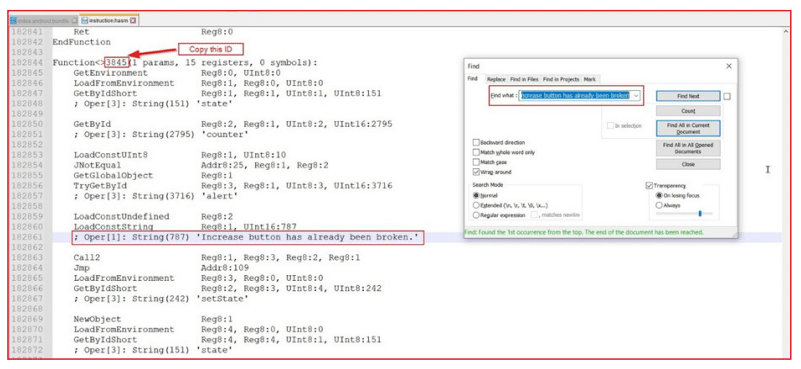Tick the small checkbox beside Find Next
Image resolution: width=801 pixels, height=369 pixels.
(726, 96)
